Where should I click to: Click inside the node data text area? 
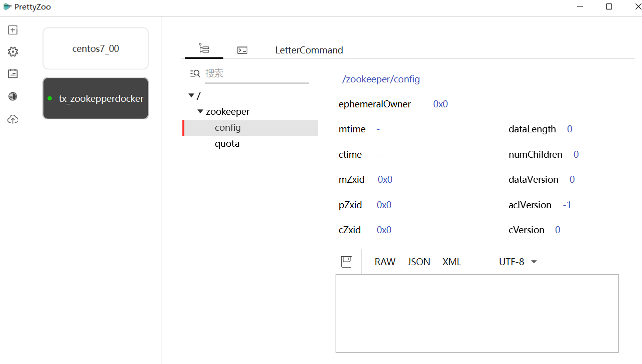477,313
